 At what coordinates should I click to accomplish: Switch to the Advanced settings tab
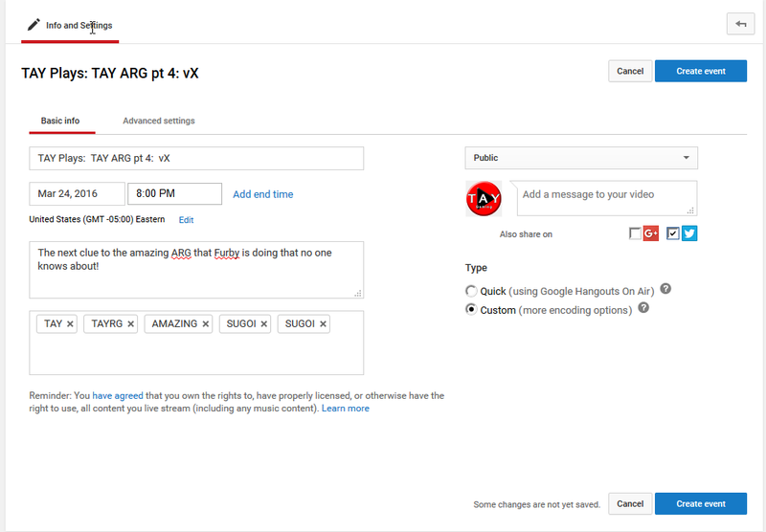pos(159,121)
